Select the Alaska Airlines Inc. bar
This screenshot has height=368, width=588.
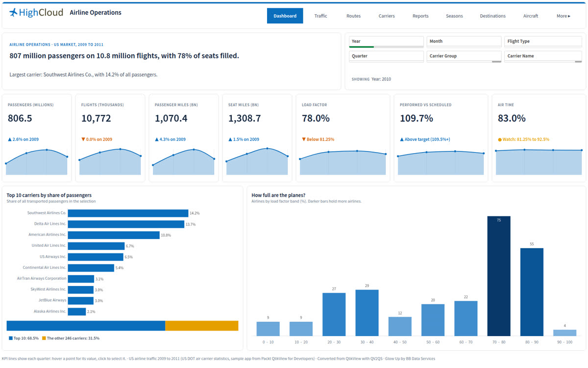77,312
